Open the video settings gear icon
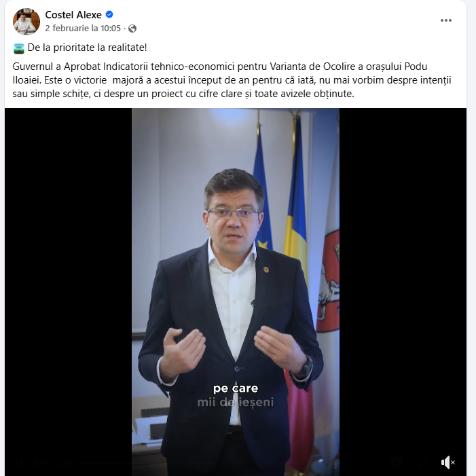Image resolution: width=476 pixels, height=476 pixels. 398,462
